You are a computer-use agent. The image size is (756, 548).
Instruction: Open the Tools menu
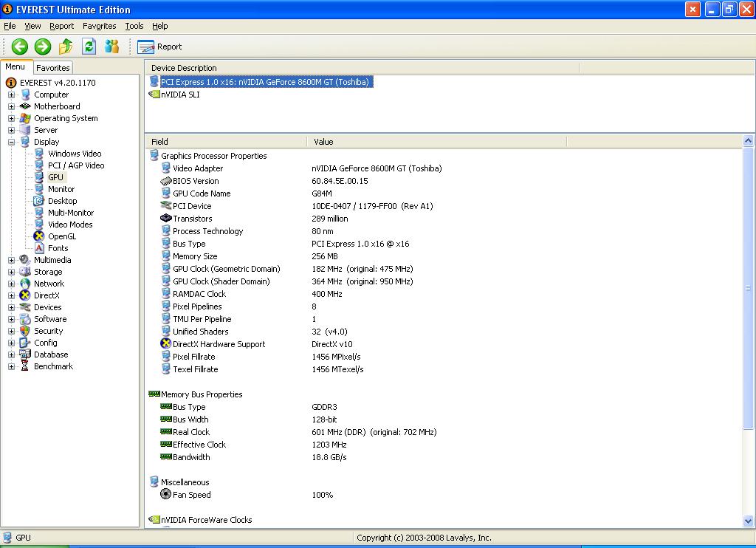point(134,26)
